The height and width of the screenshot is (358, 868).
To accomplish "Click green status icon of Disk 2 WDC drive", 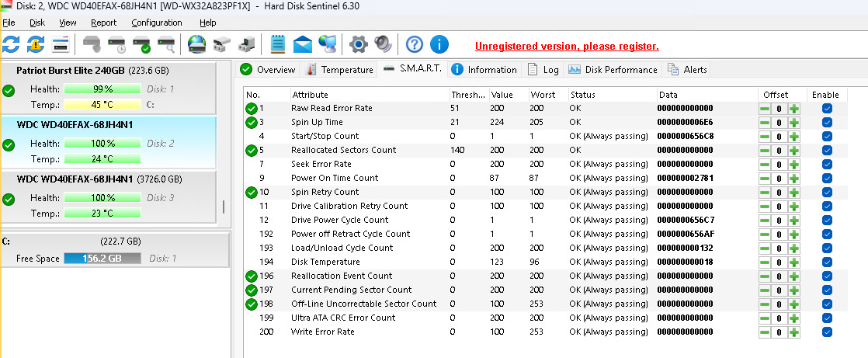I will click(x=9, y=145).
